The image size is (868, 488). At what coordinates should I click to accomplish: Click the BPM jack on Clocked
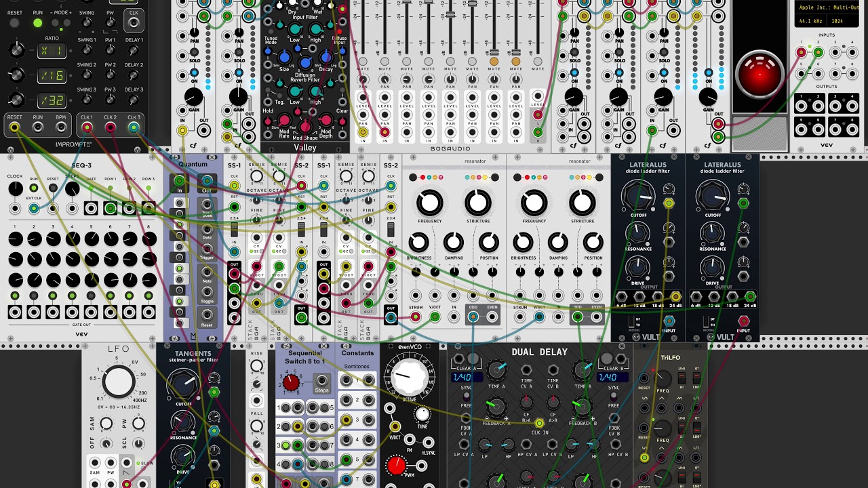pyautogui.click(x=61, y=127)
